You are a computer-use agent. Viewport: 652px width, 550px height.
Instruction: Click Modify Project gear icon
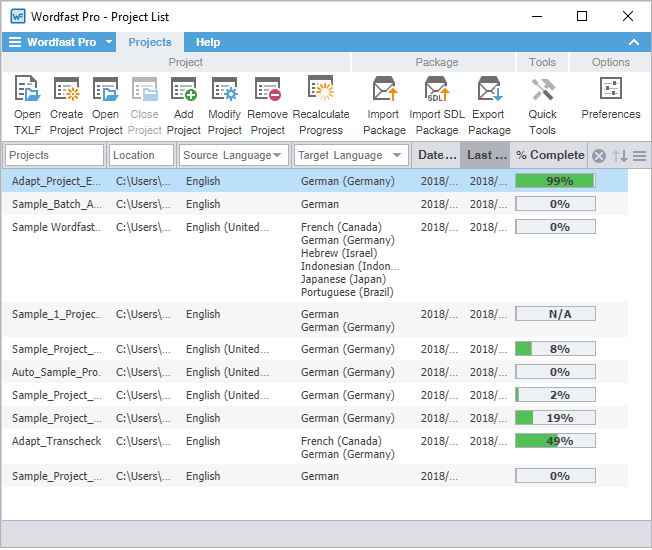click(x=225, y=89)
